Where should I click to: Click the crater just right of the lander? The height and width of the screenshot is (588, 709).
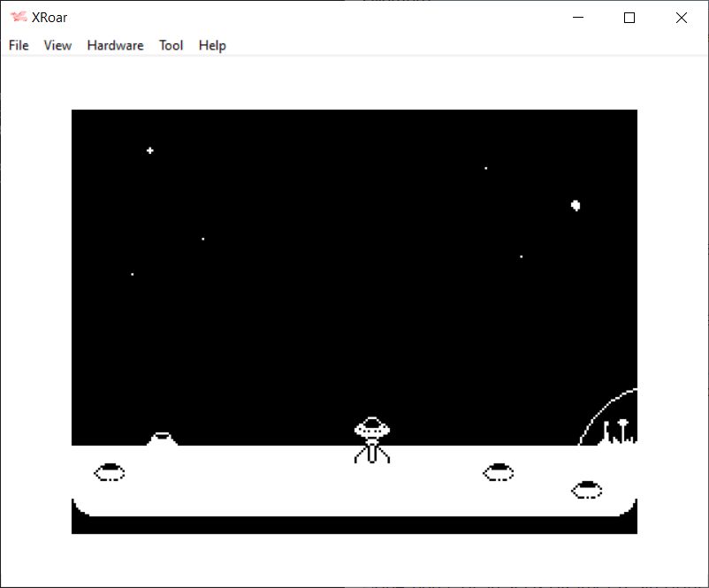[499, 471]
